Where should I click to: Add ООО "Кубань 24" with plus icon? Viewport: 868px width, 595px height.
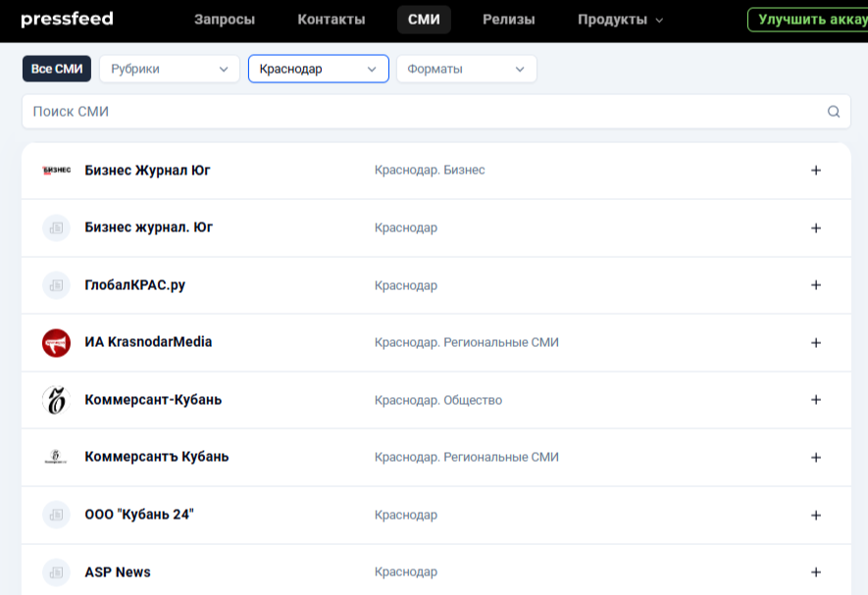pyautogui.click(x=816, y=516)
